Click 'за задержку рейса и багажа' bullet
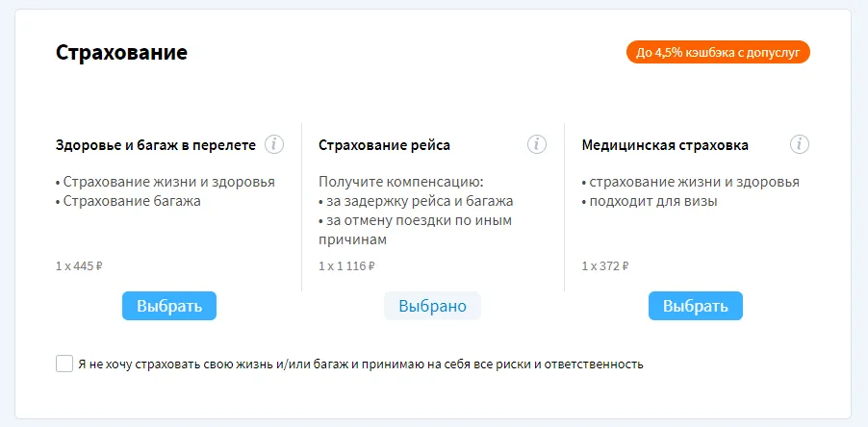Image resolution: width=868 pixels, height=427 pixels. pyautogui.click(x=419, y=201)
